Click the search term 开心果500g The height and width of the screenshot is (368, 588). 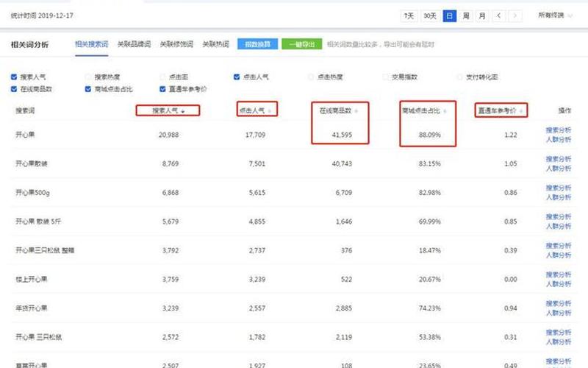tap(32, 193)
